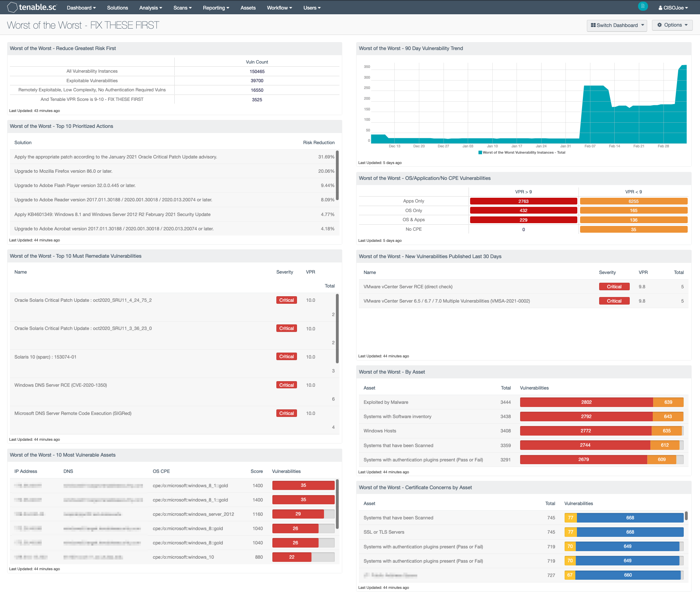700x598 pixels.
Task: Click the blue certificate bar showing 660
Action: click(x=628, y=575)
